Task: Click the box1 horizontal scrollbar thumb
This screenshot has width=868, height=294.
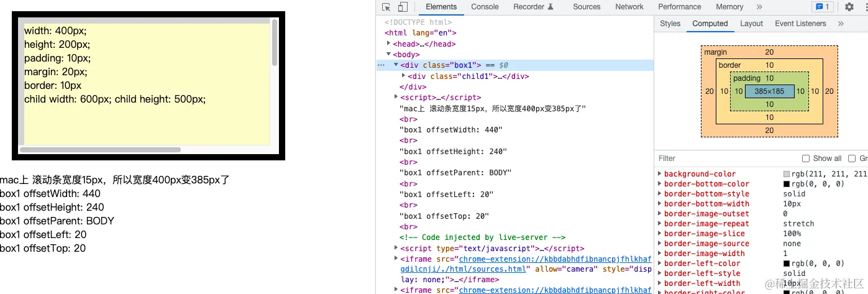Action: click(100, 150)
